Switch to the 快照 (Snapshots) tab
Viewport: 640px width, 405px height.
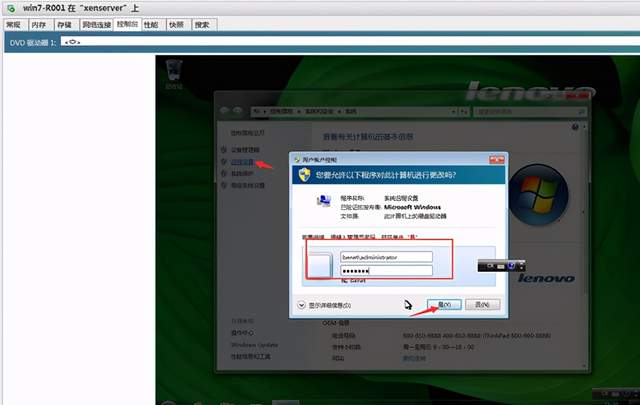[177, 25]
